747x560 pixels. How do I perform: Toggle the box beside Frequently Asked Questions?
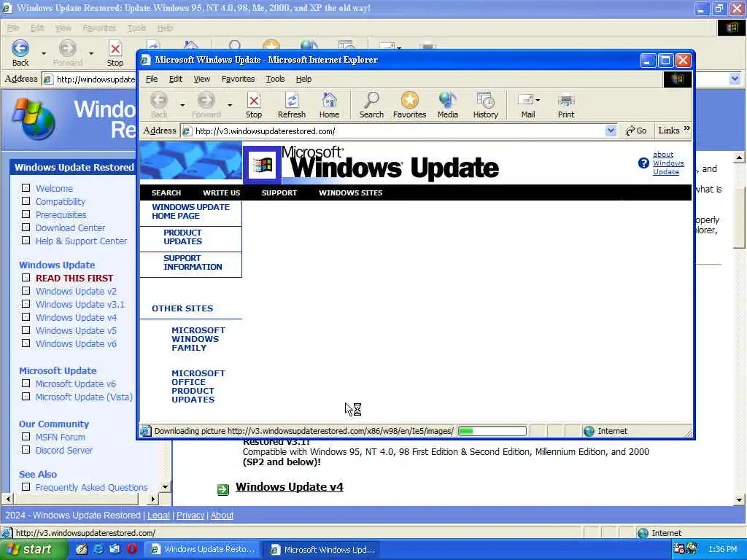click(x=26, y=486)
